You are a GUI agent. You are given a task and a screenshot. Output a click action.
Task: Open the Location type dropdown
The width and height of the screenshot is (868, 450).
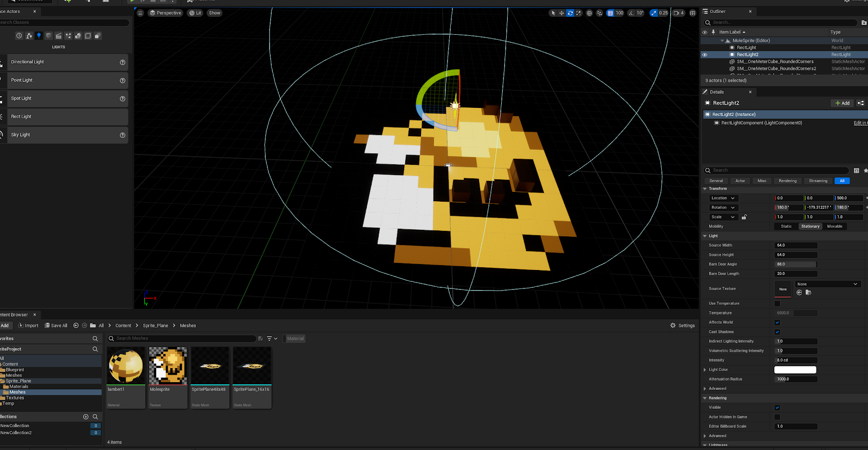[x=723, y=198]
